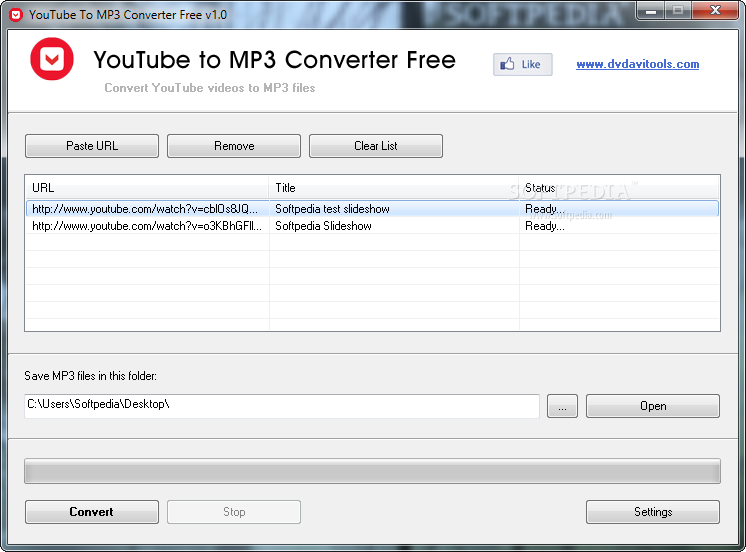Click the Open folder button
The height and width of the screenshot is (552, 746).
[653, 406]
